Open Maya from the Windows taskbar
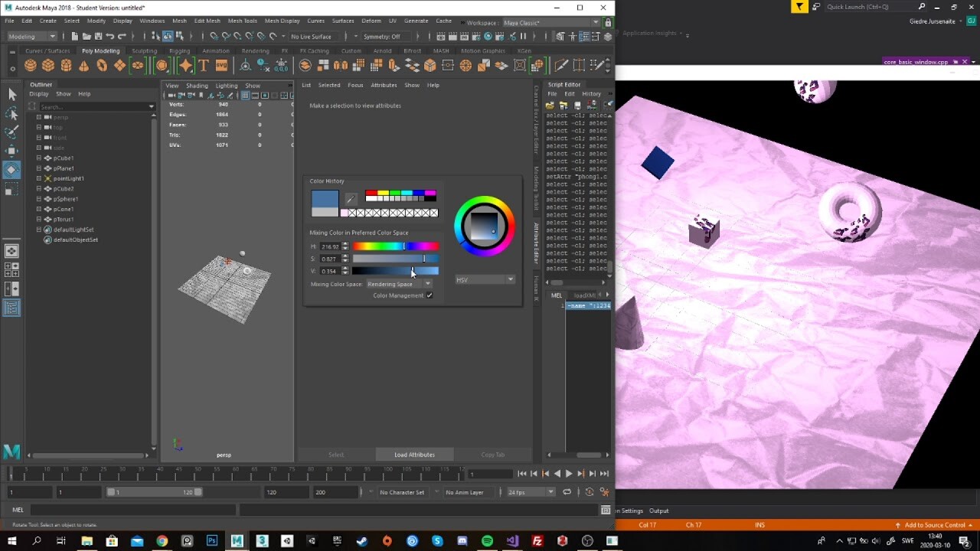980x551 pixels. coord(237,541)
